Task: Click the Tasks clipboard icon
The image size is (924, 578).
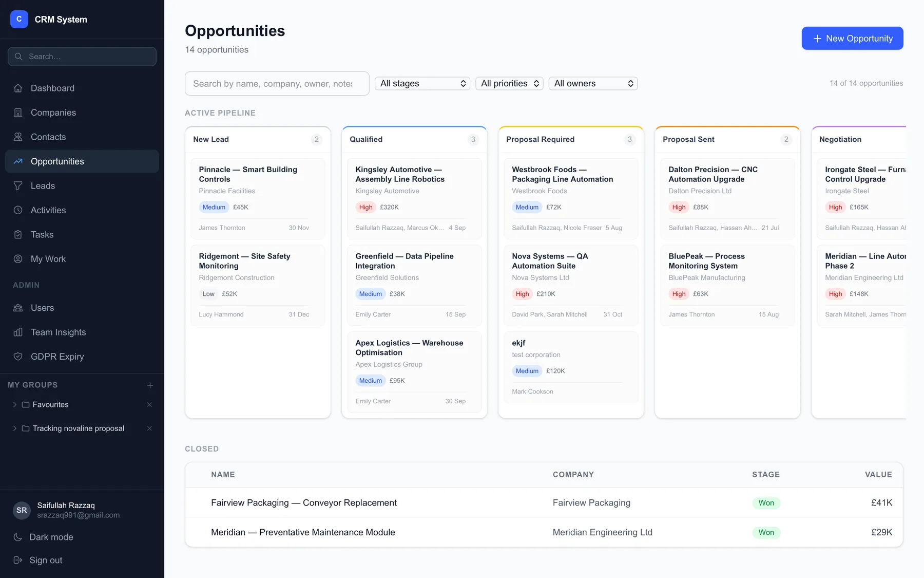Action: (18, 235)
